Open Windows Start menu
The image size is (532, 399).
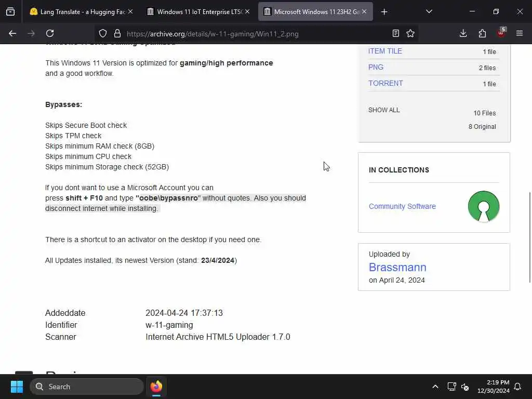[x=17, y=387]
